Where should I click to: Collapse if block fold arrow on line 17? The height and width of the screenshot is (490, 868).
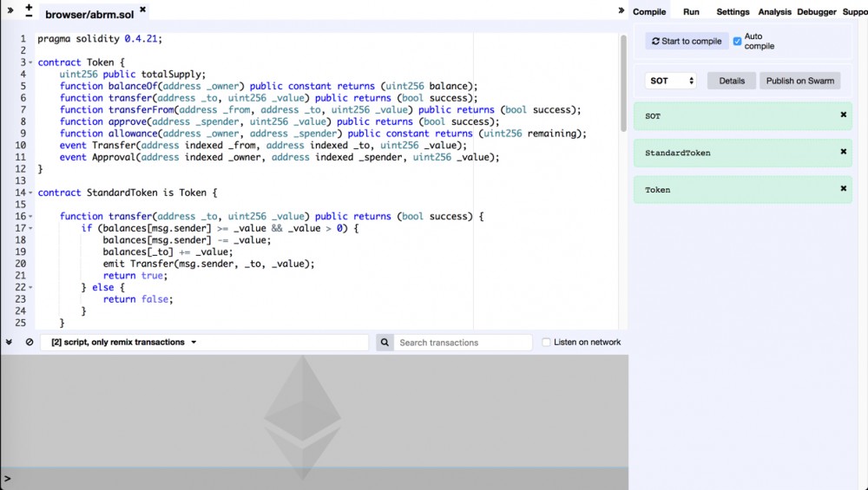[x=30, y=228]
